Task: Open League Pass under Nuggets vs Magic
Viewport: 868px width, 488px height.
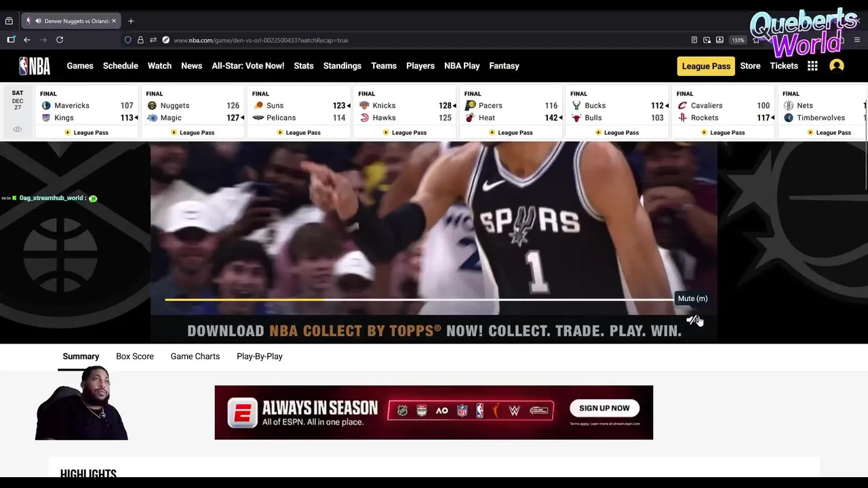Action: (193, 133)
